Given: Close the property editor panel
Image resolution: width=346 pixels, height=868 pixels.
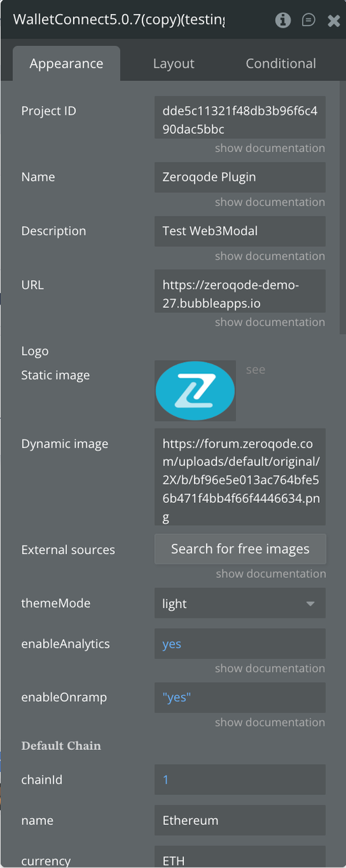Looking at the screenshot, I should click(x=333, y=21).
